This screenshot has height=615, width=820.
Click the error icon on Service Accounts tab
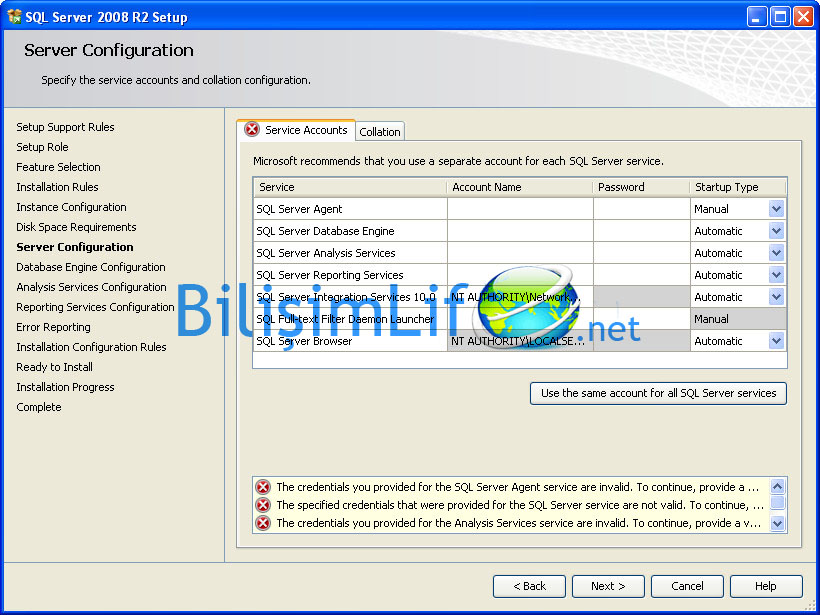(252, 129)
